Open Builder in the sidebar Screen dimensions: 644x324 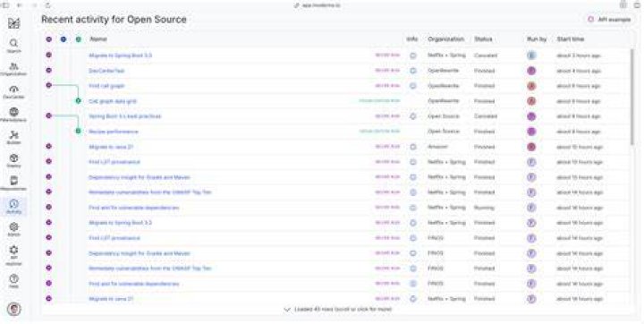click(x=13, y=138)
